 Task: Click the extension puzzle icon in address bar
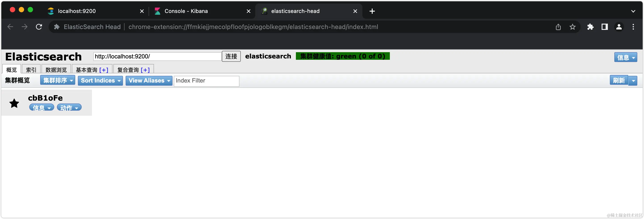click(x=57, y=27)
